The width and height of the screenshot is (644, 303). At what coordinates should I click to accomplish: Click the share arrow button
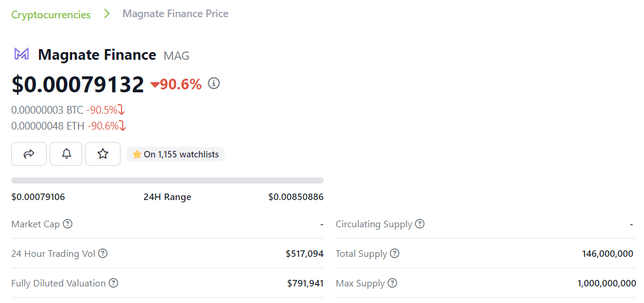point(29,154)
